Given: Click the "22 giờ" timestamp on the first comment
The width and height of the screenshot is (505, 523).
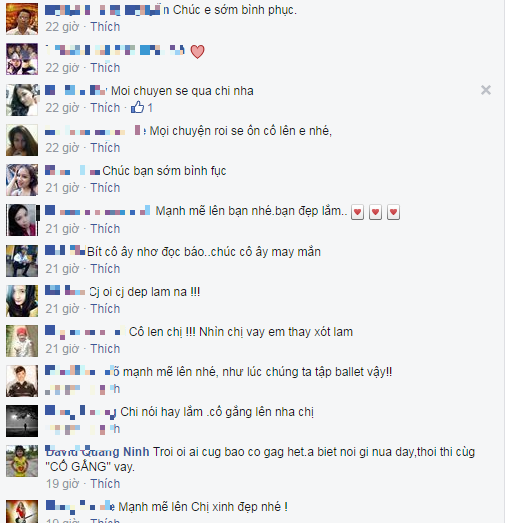Looking at the screenshot, I should pyautogui.click(x=62, y=27).
